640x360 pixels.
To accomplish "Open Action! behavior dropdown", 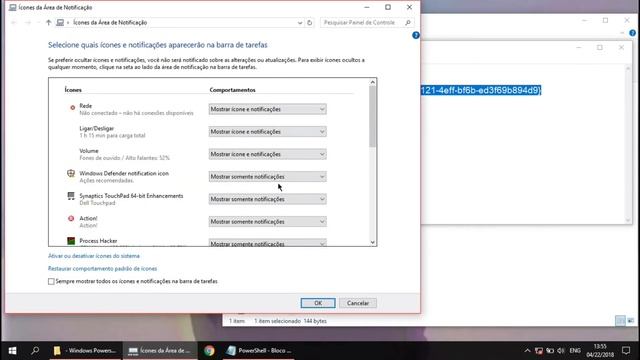I will coord(267,221).
